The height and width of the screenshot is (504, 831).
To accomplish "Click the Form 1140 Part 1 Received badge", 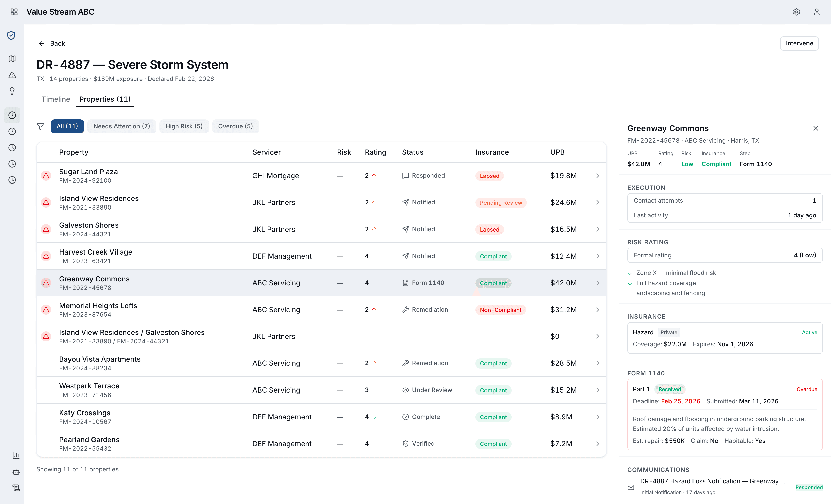I will point(670,389).
